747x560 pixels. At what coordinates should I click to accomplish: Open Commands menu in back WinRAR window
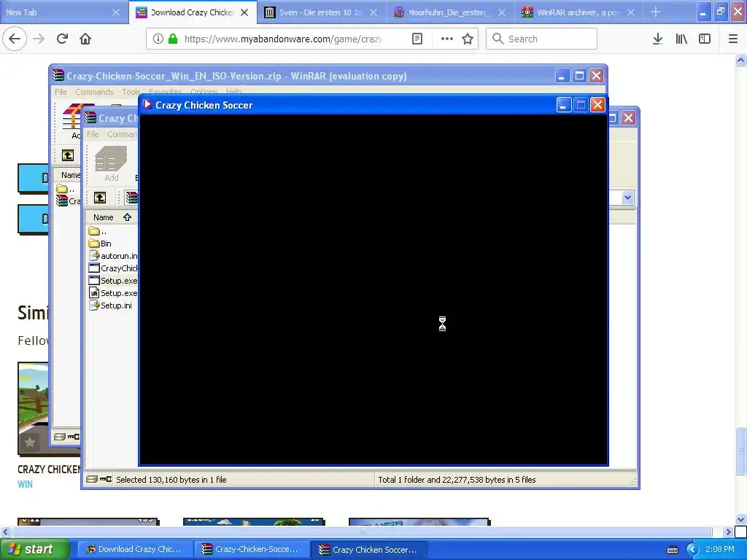click(x=94, y=92)
